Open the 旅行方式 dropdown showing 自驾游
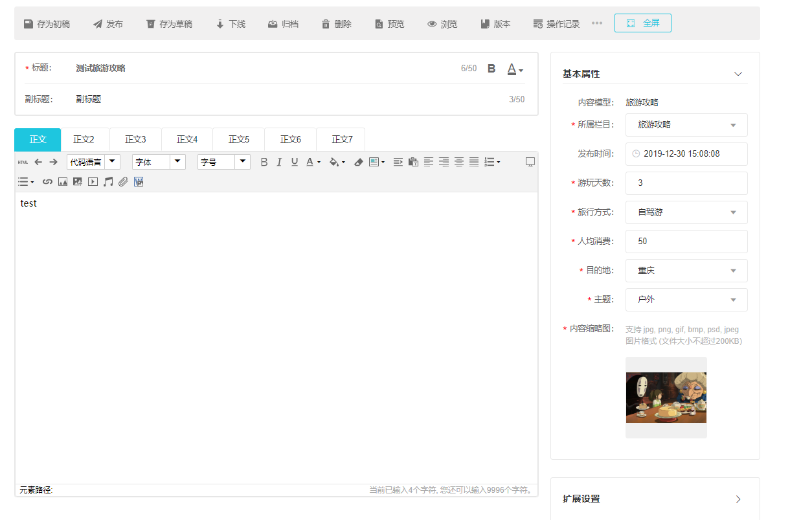Image resolution: width=812 pixels, height=520 pixels. pos(686,212)
